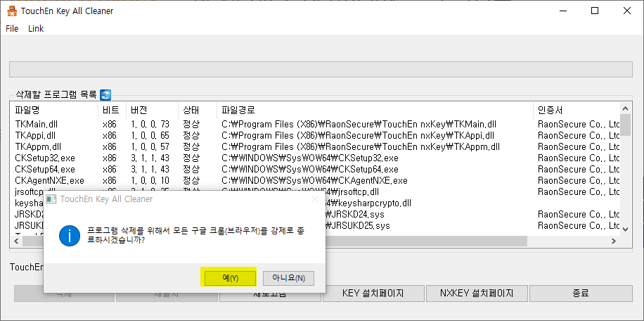Open the File menu
This screenshot has width=644, height=321.
click(13, 28)
